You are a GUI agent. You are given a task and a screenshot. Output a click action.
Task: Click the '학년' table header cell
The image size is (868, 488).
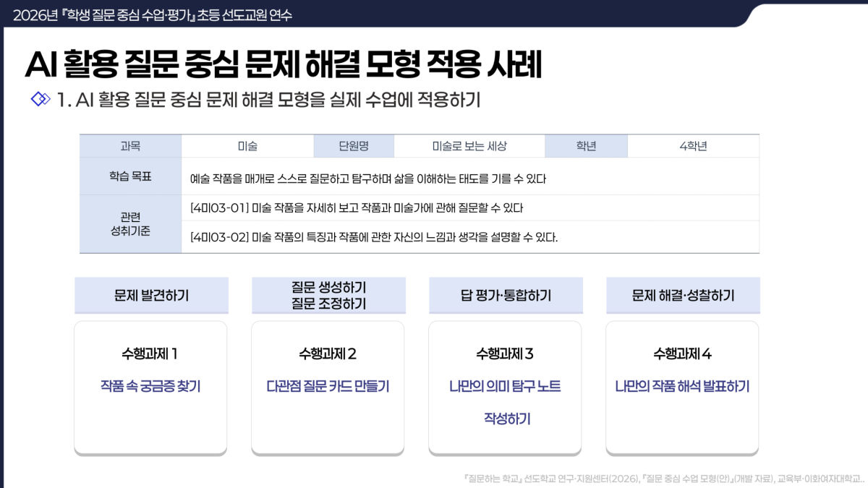586,146
